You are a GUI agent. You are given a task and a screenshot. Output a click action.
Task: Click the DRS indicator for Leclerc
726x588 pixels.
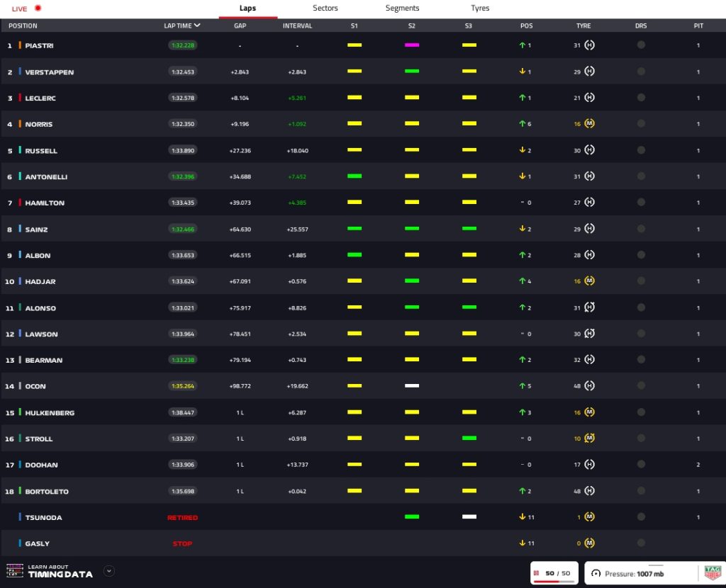click(x=641, y=98)
